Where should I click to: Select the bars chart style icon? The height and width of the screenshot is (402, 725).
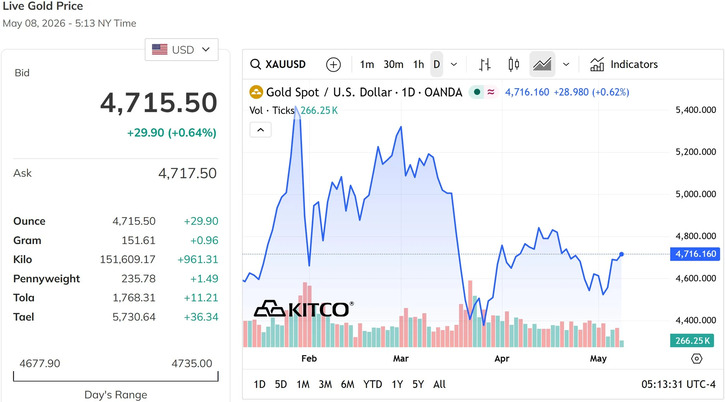point(484,64)
